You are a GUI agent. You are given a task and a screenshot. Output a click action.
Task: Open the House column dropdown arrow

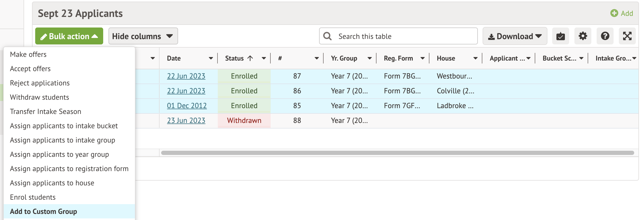tap(475, 58)
